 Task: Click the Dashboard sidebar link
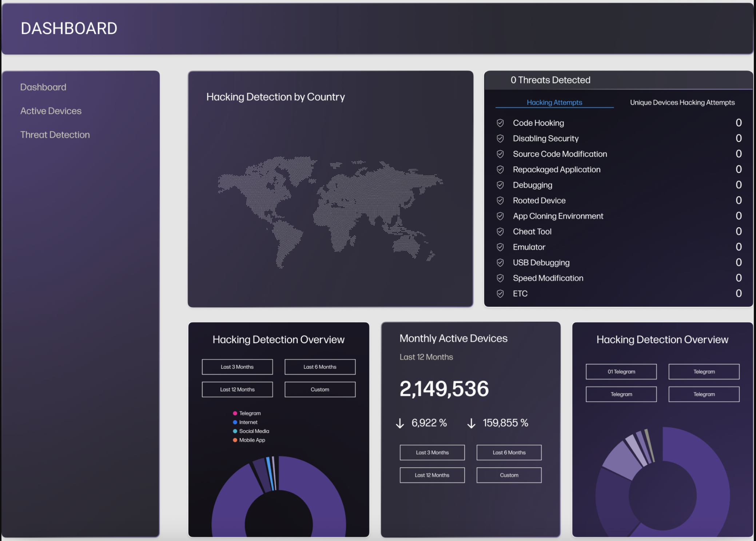43,87
